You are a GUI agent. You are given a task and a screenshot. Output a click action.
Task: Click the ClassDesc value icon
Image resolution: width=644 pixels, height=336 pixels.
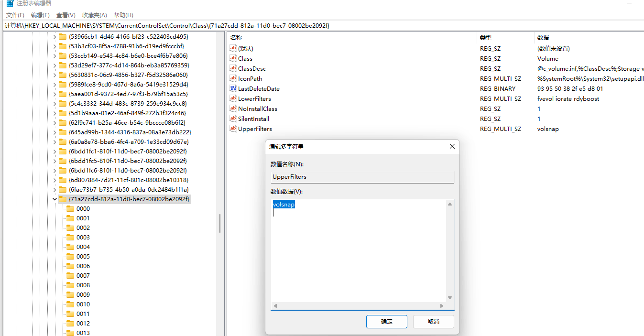tap(233, 68)
